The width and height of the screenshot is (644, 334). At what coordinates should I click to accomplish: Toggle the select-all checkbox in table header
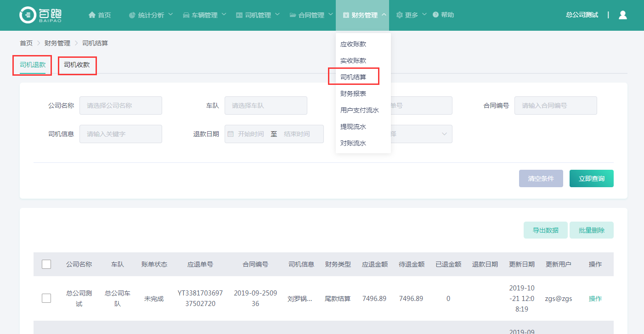46,264
